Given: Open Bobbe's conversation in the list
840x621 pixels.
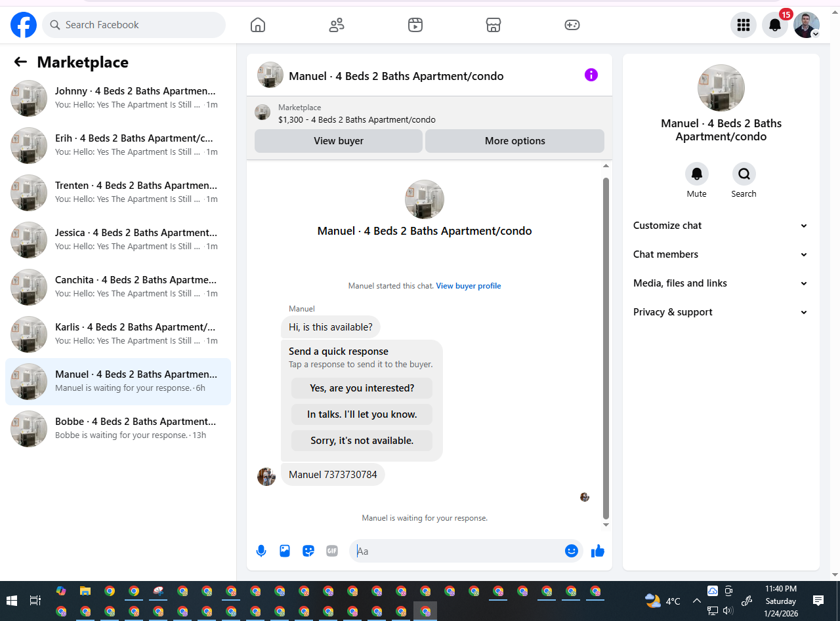Looking at the screenshot, I should [118, 429].
